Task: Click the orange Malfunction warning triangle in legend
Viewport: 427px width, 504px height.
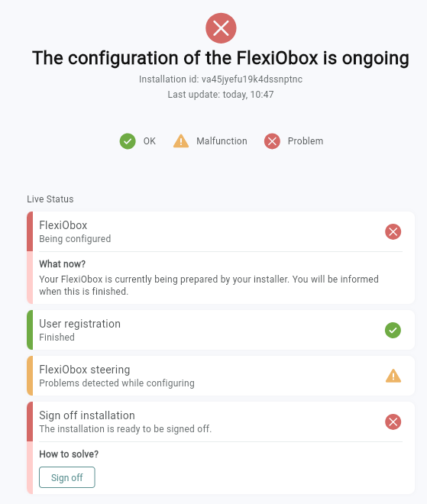Action: coord(181,141)
